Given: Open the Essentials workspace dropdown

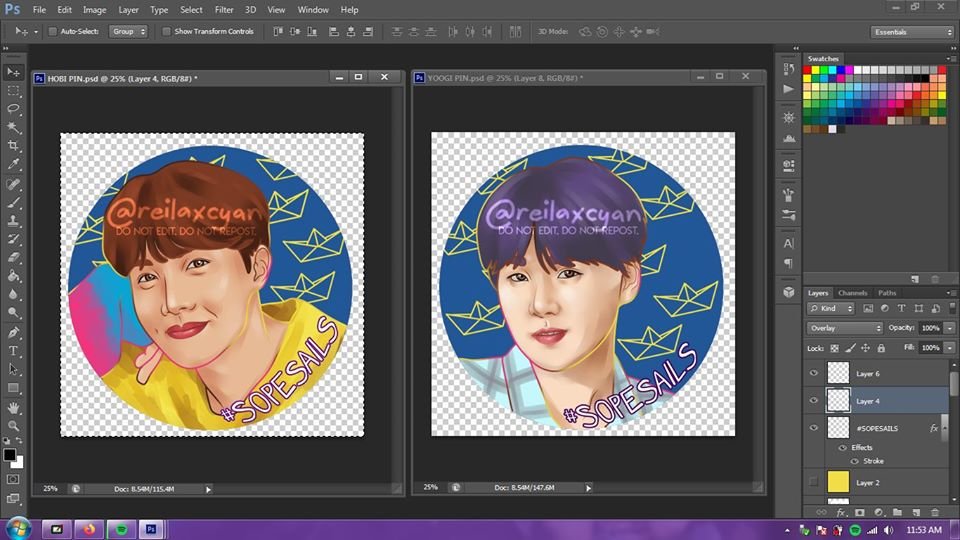Looking at the screenshot, I should click(912, 32).
